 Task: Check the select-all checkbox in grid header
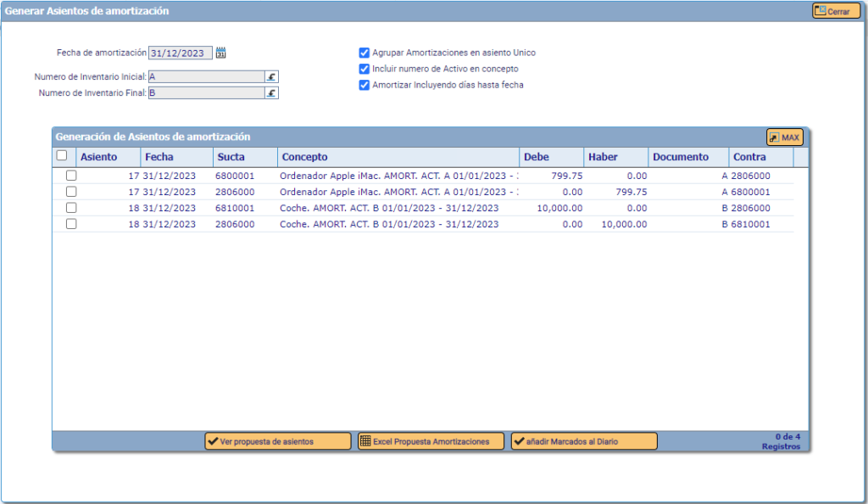[62, 156]
